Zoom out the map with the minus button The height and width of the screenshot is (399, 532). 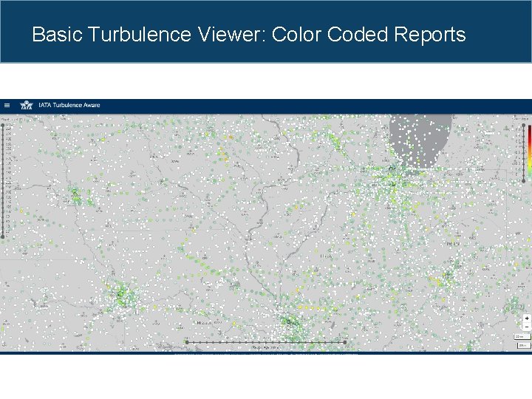(x=527, y=327)
